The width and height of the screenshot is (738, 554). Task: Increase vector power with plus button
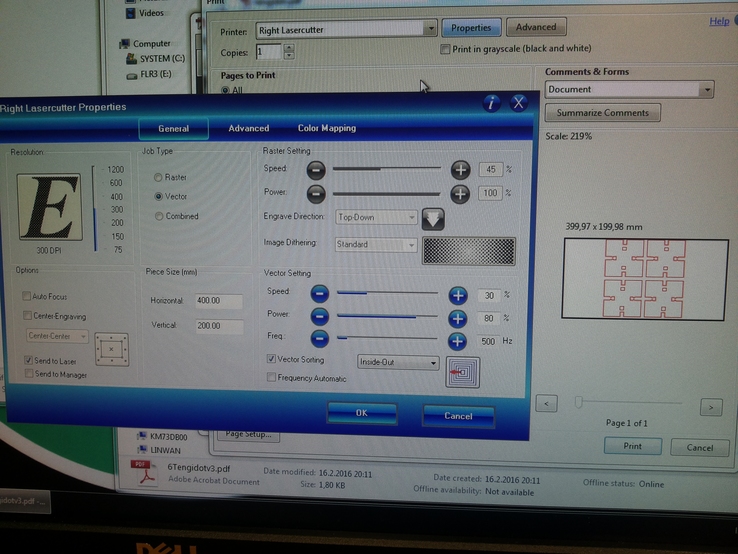point(457,319)
